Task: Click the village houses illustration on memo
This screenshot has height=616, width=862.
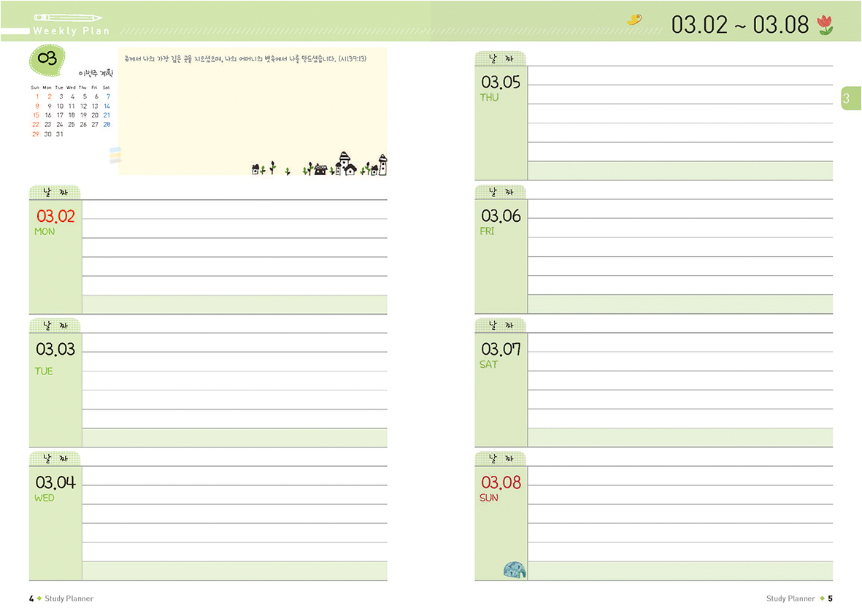Action: tap(320, 166)
